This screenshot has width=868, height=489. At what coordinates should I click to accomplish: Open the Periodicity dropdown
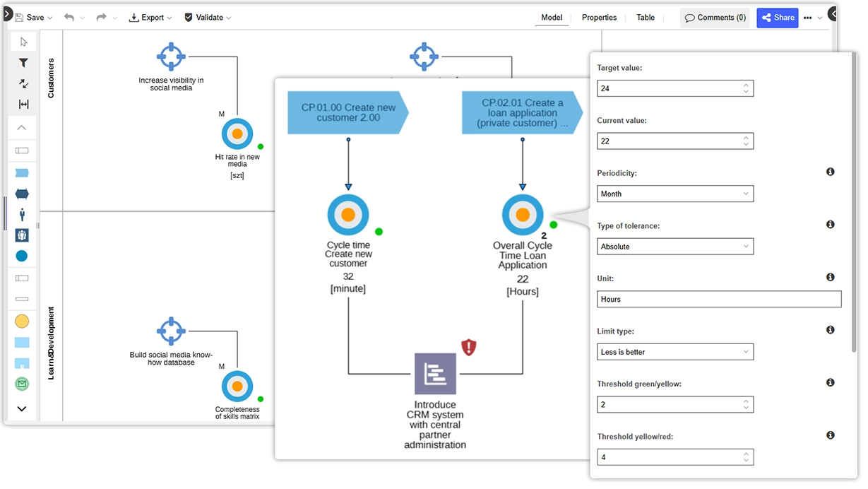[x=675, y=194]
